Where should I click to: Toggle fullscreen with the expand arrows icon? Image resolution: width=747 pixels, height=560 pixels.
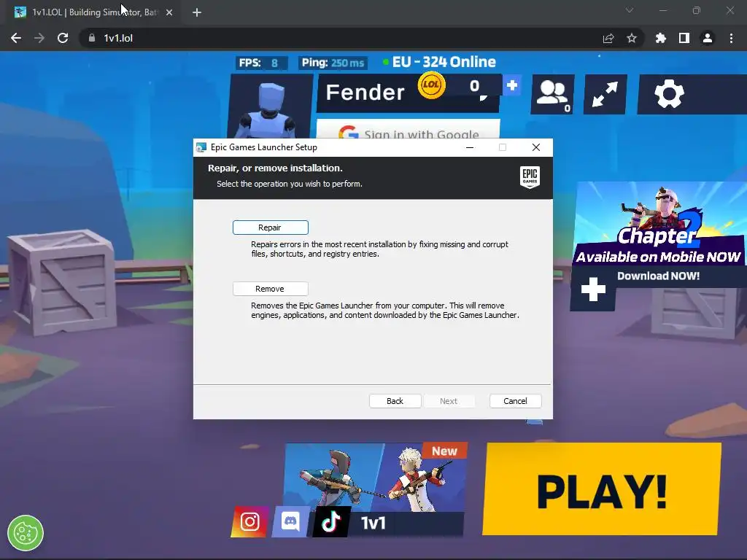(x=605, y=94)
